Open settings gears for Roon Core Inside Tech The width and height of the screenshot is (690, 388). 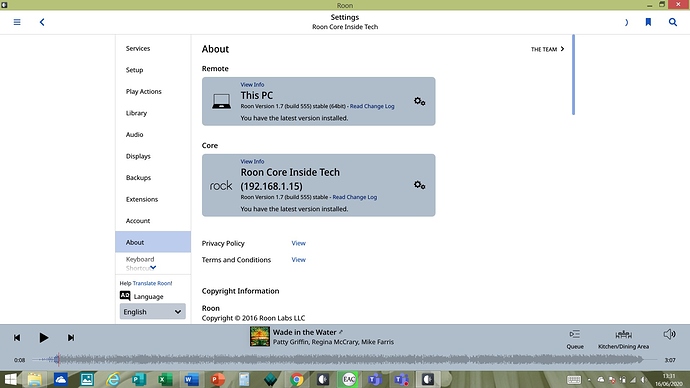[x=419, y=185]
